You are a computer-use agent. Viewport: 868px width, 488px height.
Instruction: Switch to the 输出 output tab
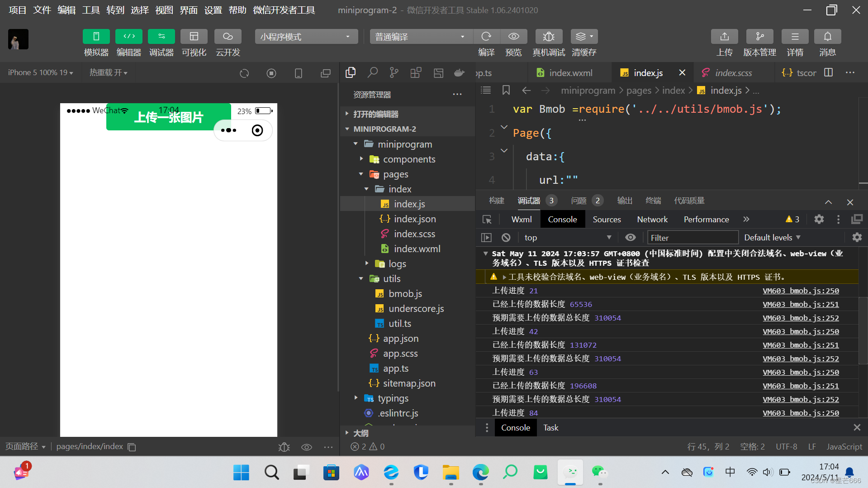tap(625, 201)
